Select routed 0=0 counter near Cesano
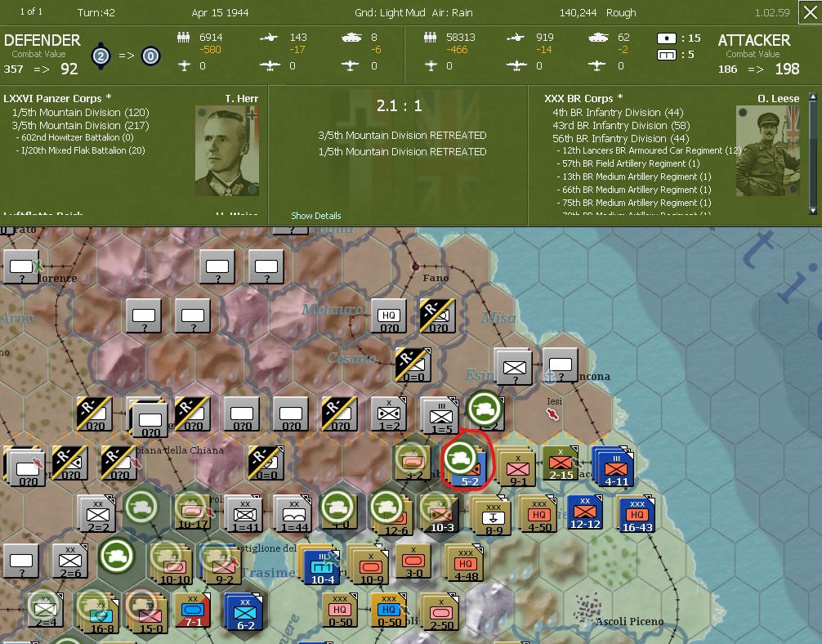The width and height of the screenshot is (822, 644). click(x=413, y=365)
